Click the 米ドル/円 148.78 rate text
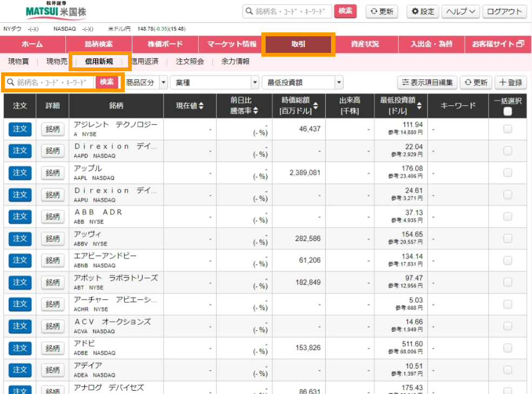This screenshot has width=532, height=394. (x=146, y=29)
